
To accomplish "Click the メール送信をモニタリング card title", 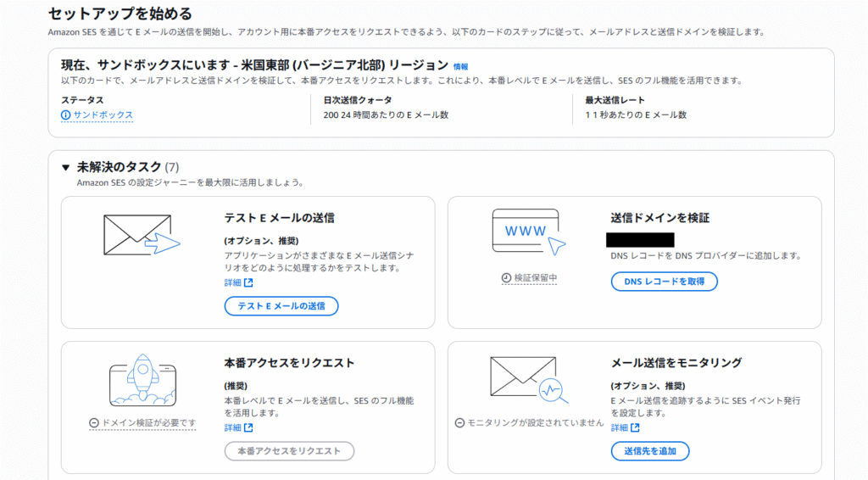I will click(676, 363).
